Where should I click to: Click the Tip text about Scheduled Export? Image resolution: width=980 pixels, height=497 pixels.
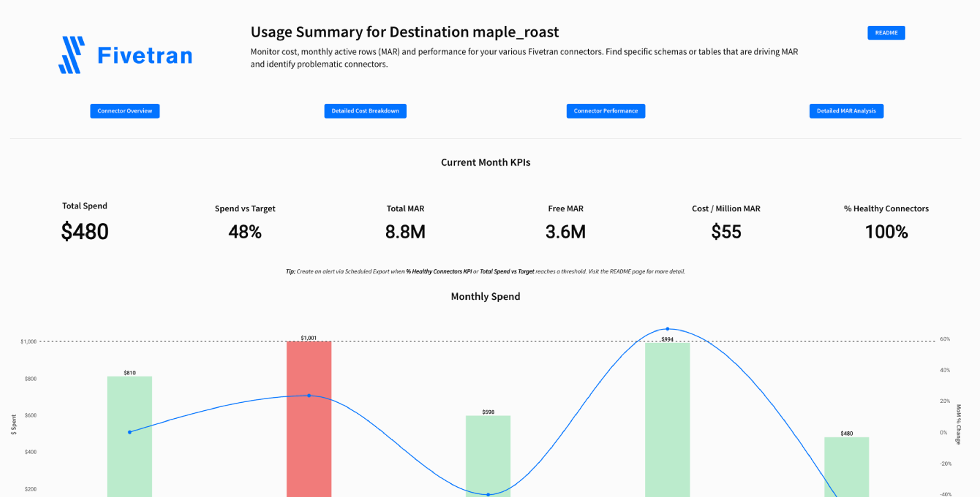click(x=485, y=271)
